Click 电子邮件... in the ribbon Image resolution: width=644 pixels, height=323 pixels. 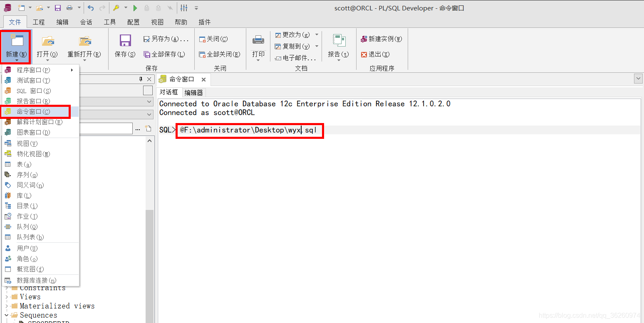296,58
